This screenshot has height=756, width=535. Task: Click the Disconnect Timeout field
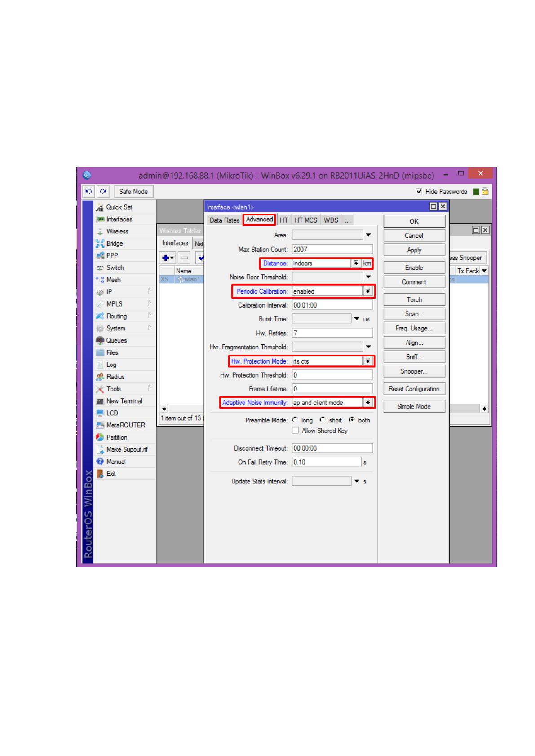332,448
